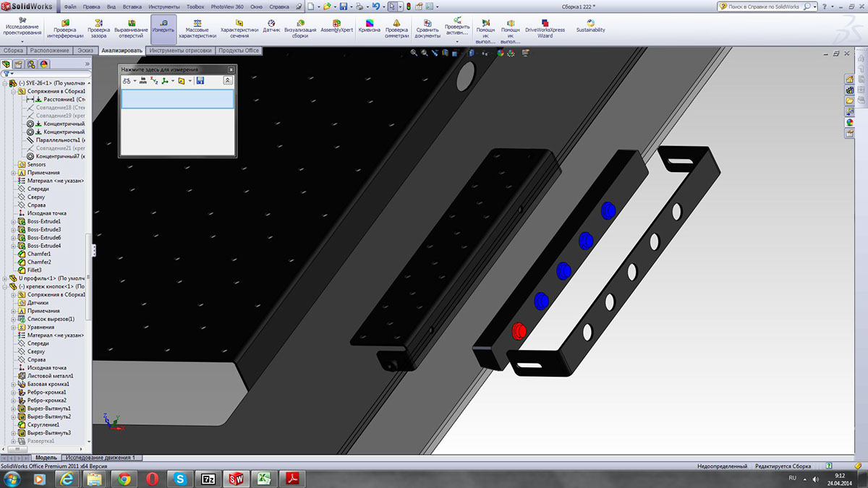Click the measurement results selection box

pyautogui.click(x=177, y=99)
